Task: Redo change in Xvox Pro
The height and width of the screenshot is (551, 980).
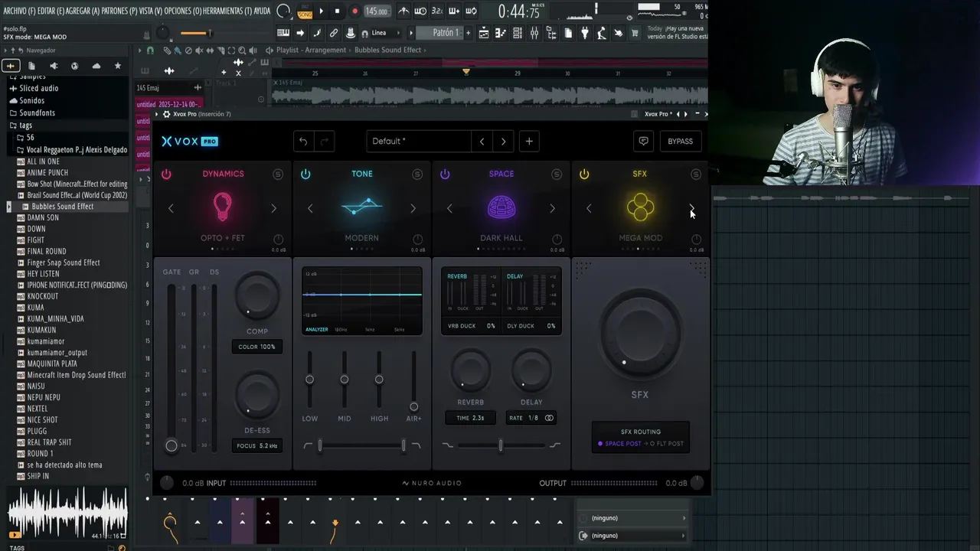Action: [324, 142]
